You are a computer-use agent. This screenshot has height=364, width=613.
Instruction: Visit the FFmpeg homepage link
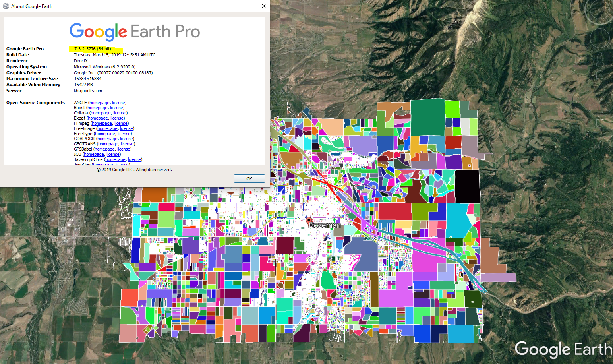102,123
